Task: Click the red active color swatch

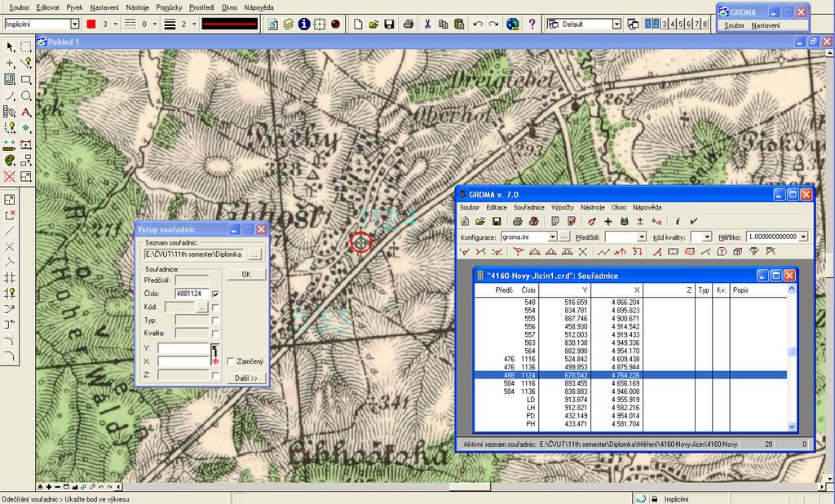Action: click(91, 24)
